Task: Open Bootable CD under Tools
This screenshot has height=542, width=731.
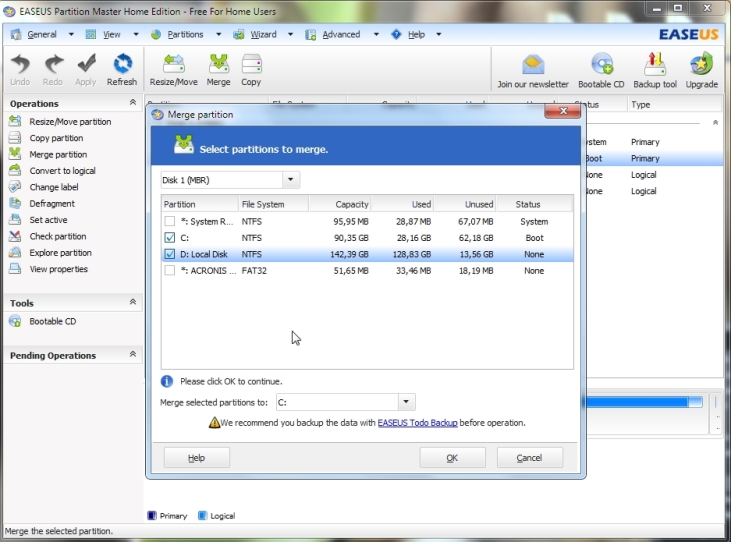Action: coord(52,321)
